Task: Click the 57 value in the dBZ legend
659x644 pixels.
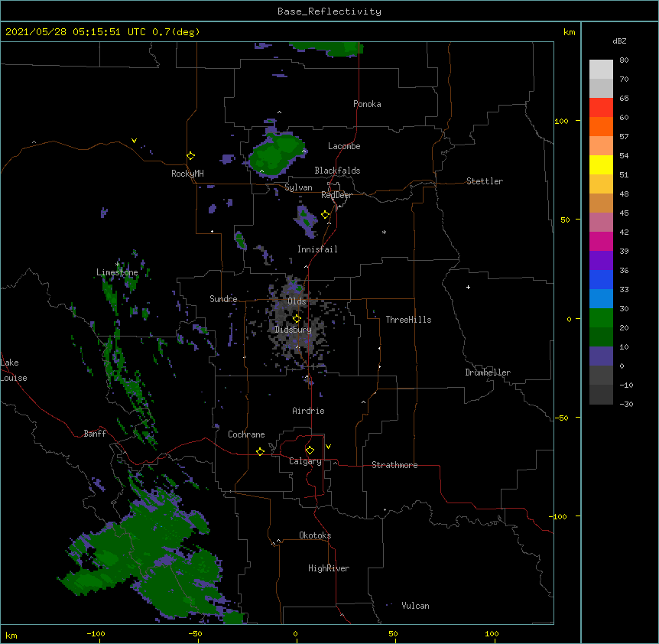Action: tap(624, 137)
